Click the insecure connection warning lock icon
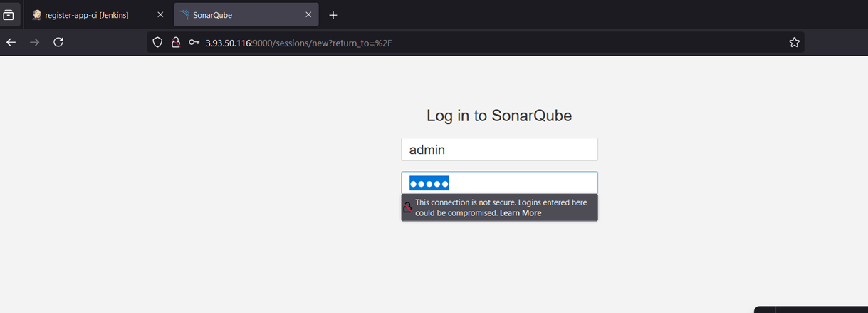The image size is (868, 313). tap(408, 207)
